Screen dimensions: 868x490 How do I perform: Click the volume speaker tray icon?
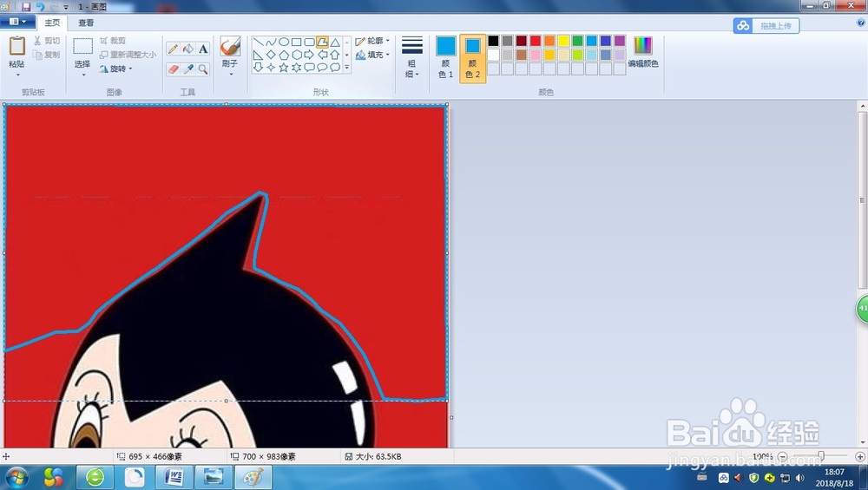(x=800, y=478)
